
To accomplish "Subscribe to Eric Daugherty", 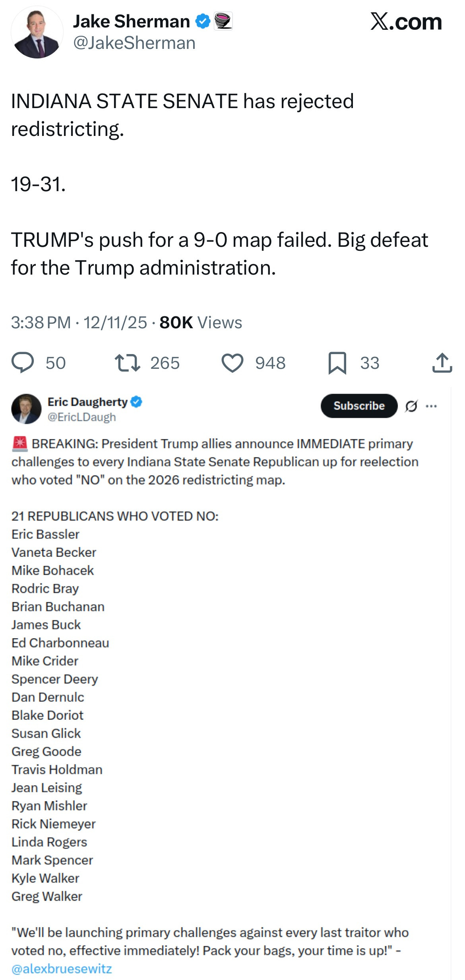I will (x=359, y=406).
